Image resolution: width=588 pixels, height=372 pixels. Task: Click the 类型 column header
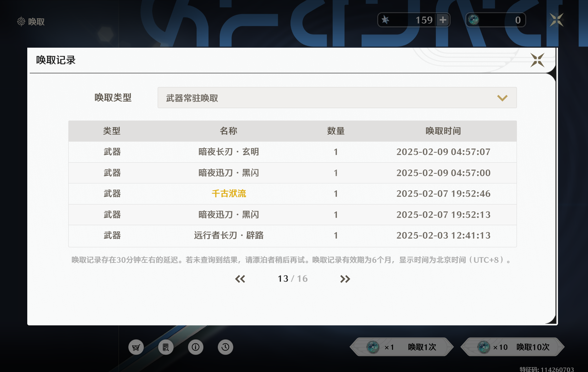click(x=112, y=131)
